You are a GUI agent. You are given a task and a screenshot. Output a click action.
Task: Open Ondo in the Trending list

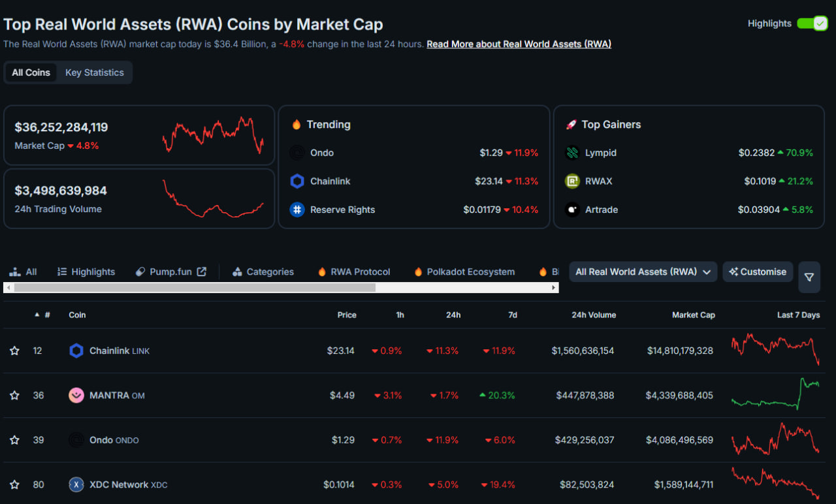pyautogui.click(x=322, y=153)
